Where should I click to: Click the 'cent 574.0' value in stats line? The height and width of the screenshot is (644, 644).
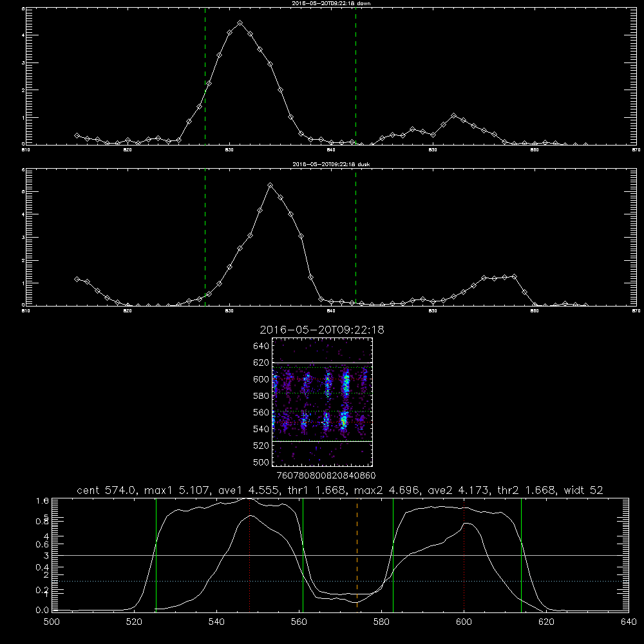106,490
